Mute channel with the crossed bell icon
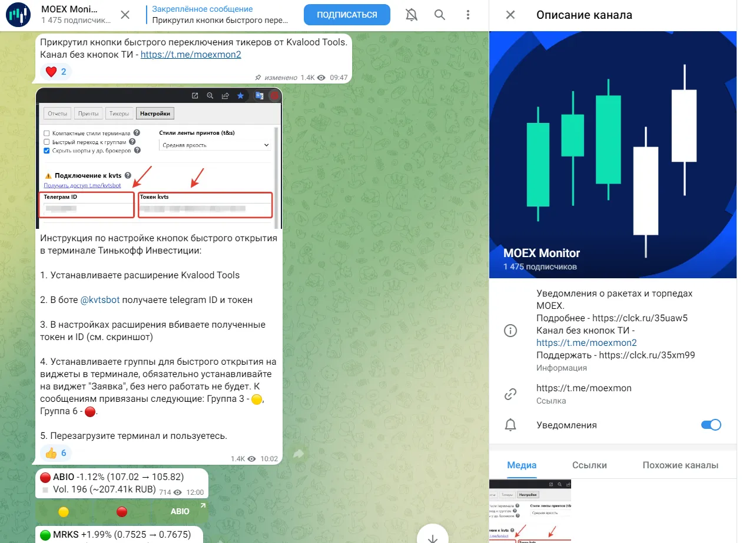This screenshot has height=543, width=756. coord(412,15)
